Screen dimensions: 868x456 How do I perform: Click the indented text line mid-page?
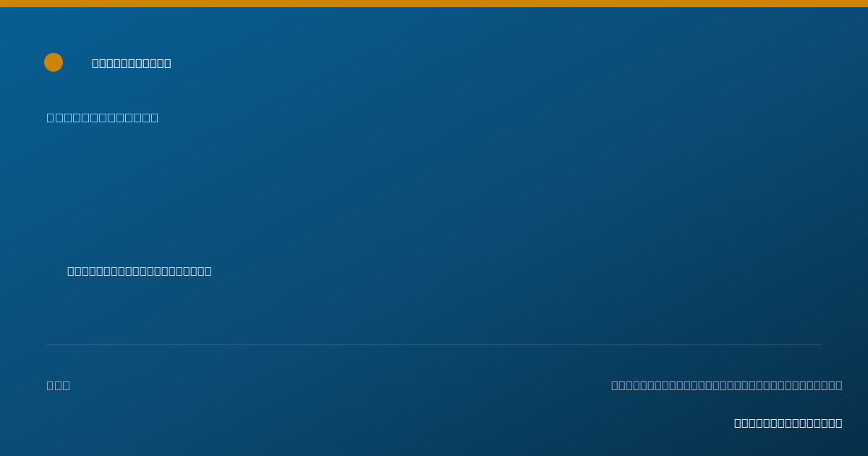click(140, 271)
